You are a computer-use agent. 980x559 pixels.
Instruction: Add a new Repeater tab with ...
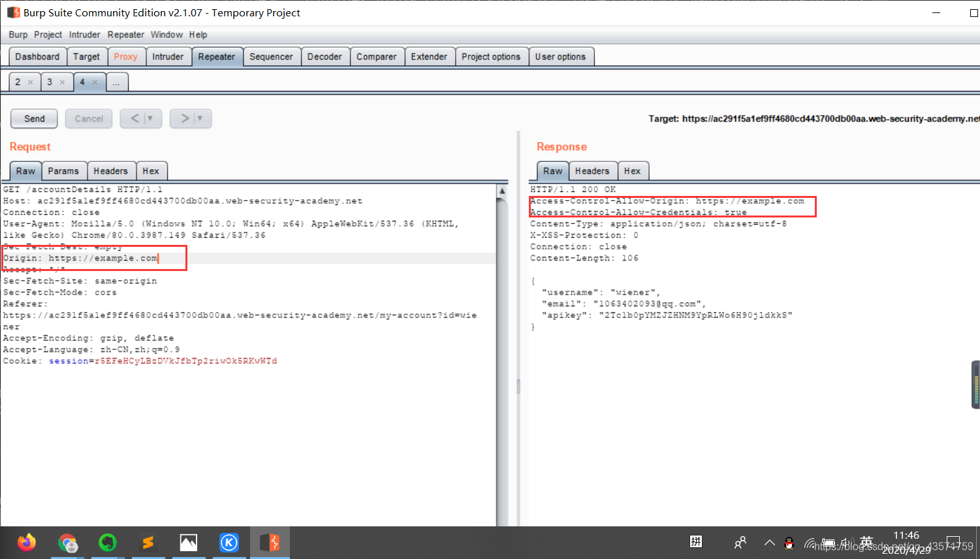point(116,82)
